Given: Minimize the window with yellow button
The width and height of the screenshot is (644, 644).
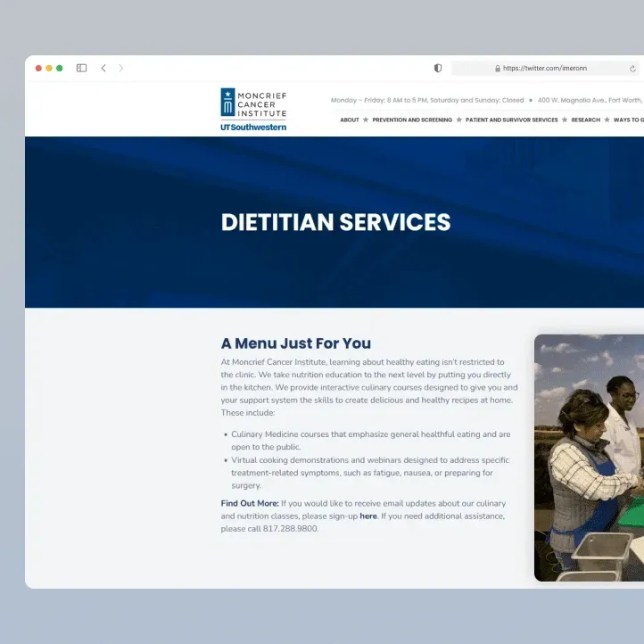Looking at the screenshot, I should click(49, 68).
